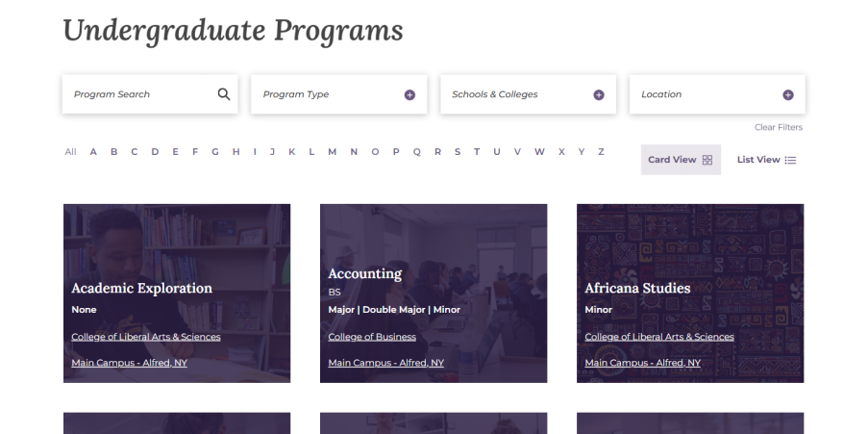Image resolution: width=868 pixels, height=434 pixels.
Task: Filter programs by letter L
Action: [x=311, y=152]
